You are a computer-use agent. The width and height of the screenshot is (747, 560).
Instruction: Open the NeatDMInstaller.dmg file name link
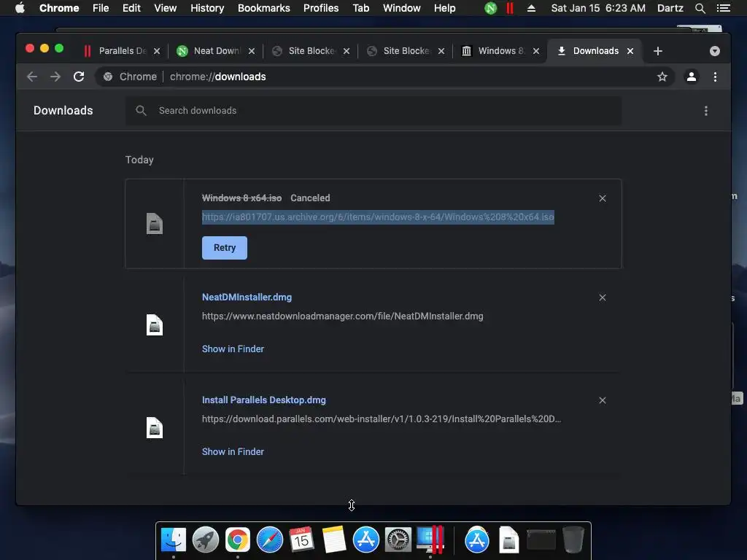(x=247, y=297)
